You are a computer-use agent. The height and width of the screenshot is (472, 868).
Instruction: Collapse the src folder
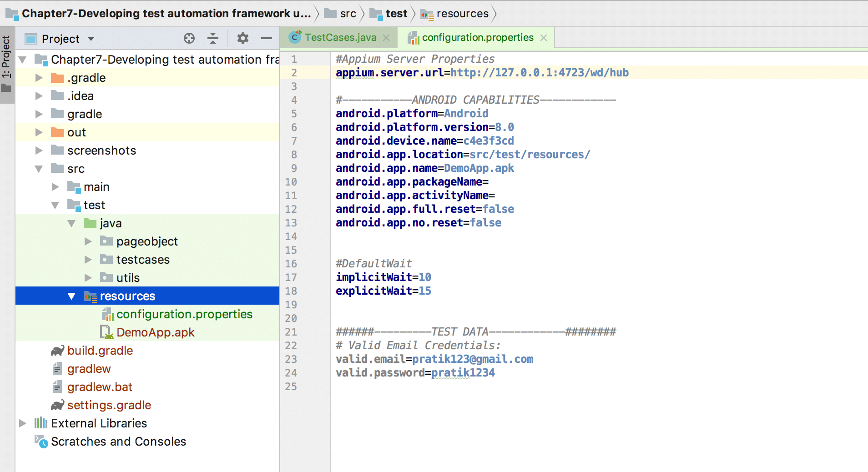39,169
